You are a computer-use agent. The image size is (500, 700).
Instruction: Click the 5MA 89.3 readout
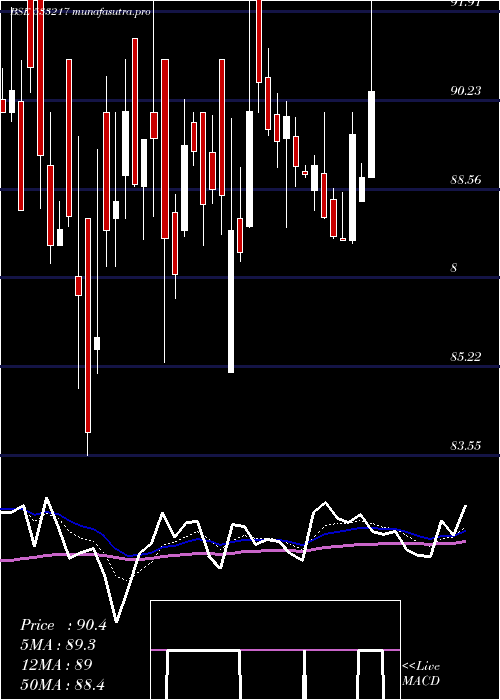click(58, 645)
